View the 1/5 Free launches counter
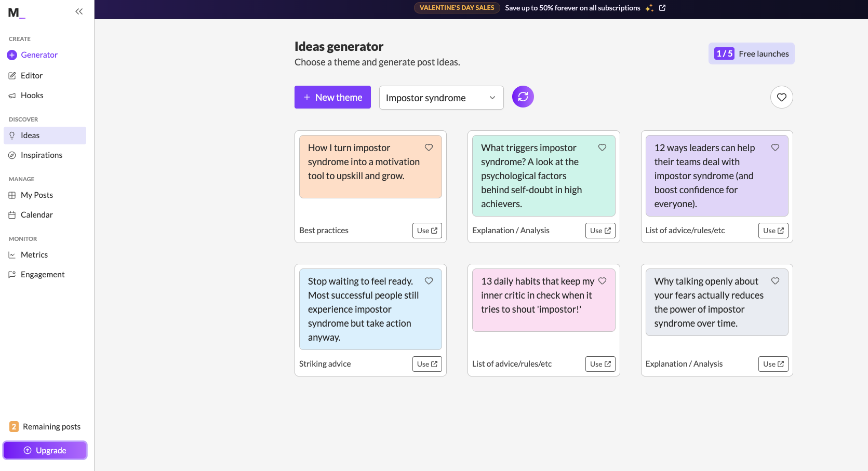The image size is (868, 471). [x=751, y=53]
